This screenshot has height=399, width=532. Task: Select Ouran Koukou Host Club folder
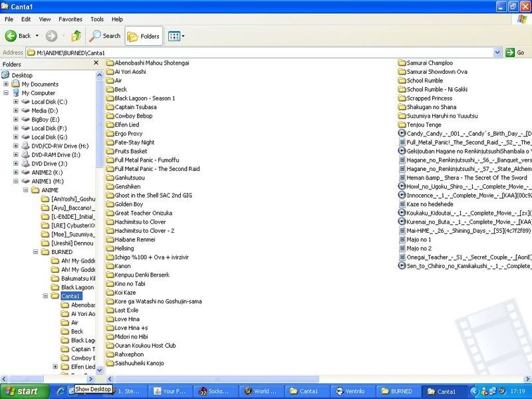[x=140, y=345]
